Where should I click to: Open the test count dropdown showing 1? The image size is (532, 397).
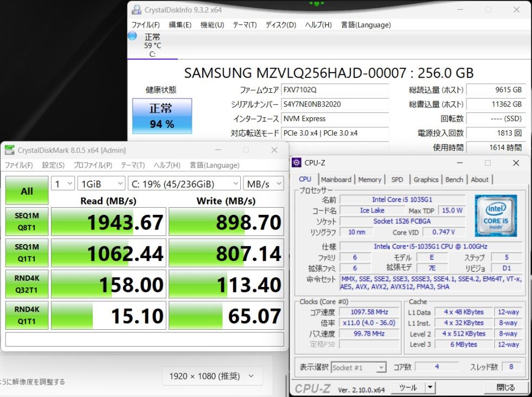pyautogui.click(x=63, y=183)
